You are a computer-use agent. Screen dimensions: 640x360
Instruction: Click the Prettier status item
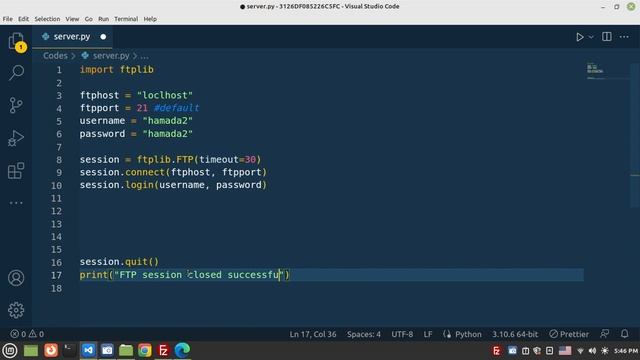click(x=569, y=334)
